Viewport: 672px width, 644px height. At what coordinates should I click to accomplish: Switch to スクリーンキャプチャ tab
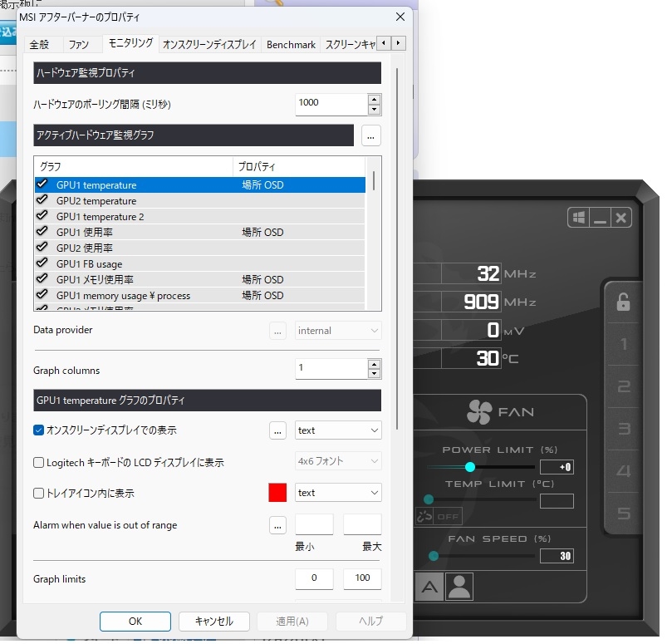click(350, 45)
